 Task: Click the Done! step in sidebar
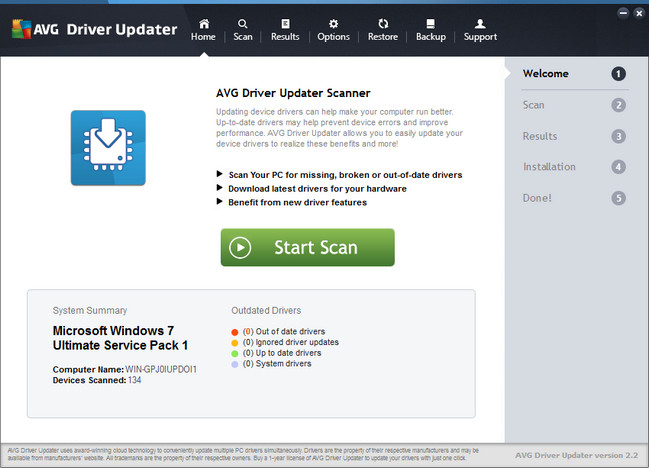(x=537, y=198)
